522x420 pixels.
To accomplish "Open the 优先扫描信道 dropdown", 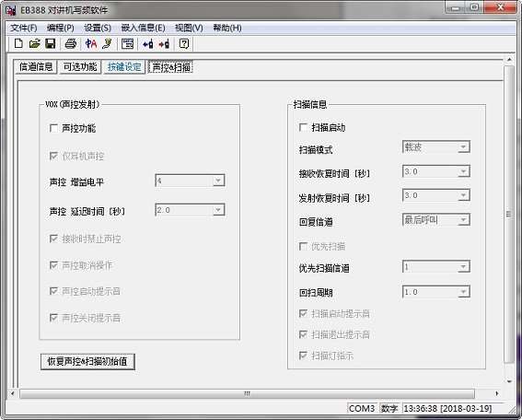I will point(436,266).
